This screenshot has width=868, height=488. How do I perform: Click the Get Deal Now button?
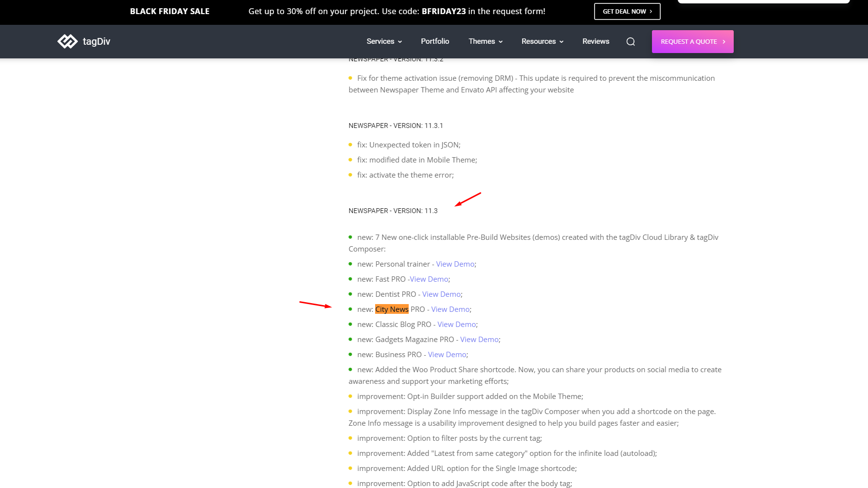point(627,11)
